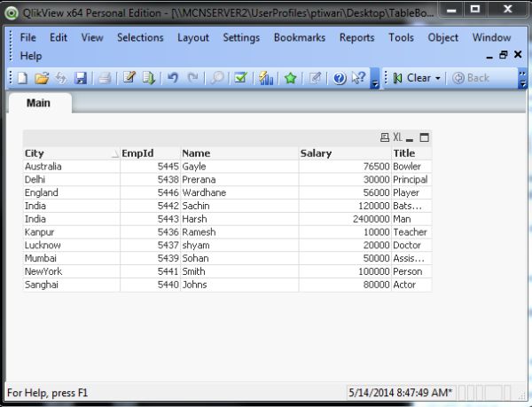
Task: Select the NewYork city cell
Action: (x=71, y=271)
